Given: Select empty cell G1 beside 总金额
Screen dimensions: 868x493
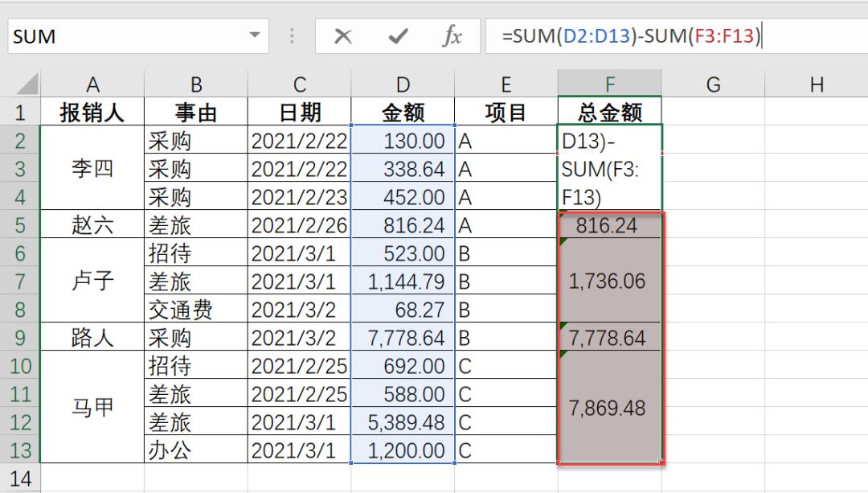Looking at the screenshot, I should point(713,111).
